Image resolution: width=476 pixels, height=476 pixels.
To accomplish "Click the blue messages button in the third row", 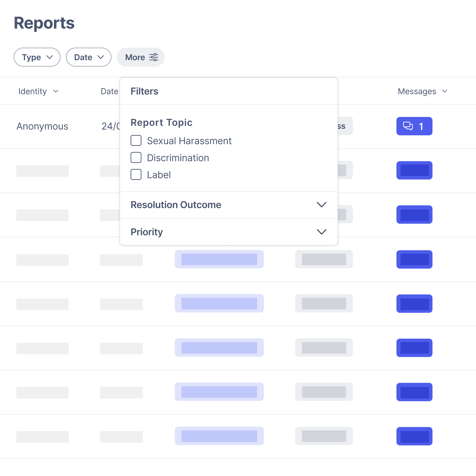I will coord(414,214).
